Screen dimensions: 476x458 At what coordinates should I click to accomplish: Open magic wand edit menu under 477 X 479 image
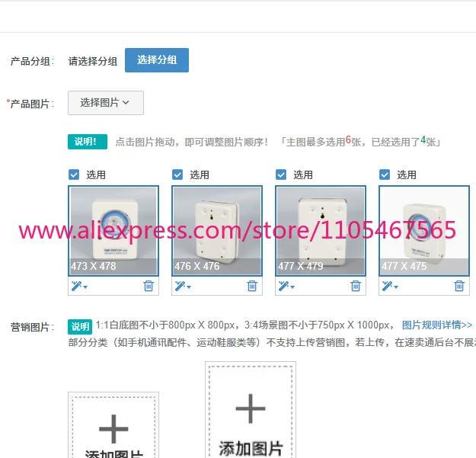[286, 286]
